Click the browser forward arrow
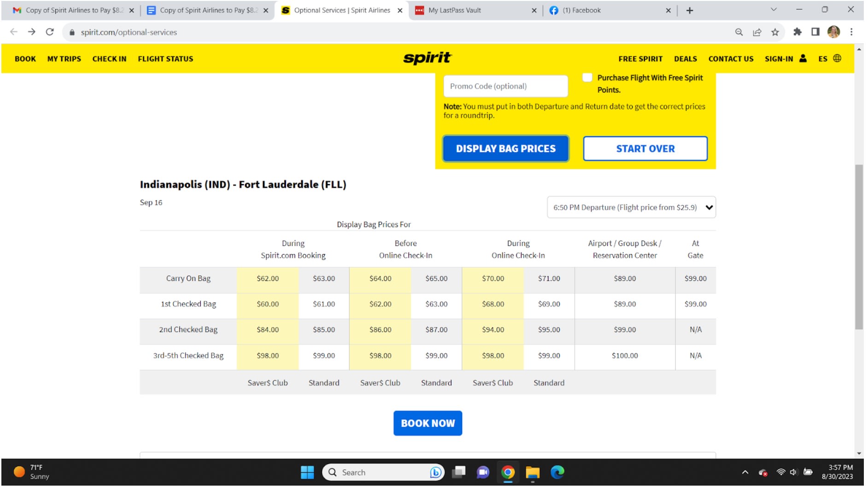 pyautogui.click(x=31, y=32)
